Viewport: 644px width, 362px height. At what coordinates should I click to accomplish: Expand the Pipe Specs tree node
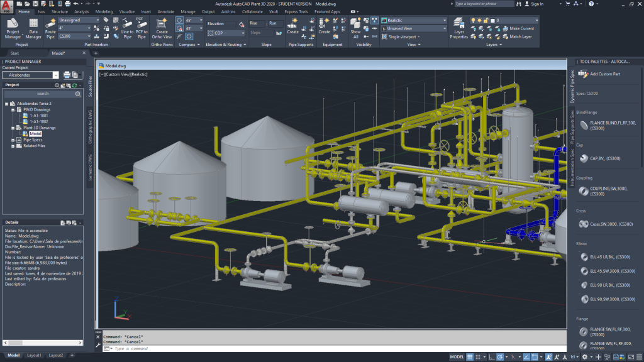(13, 140)
